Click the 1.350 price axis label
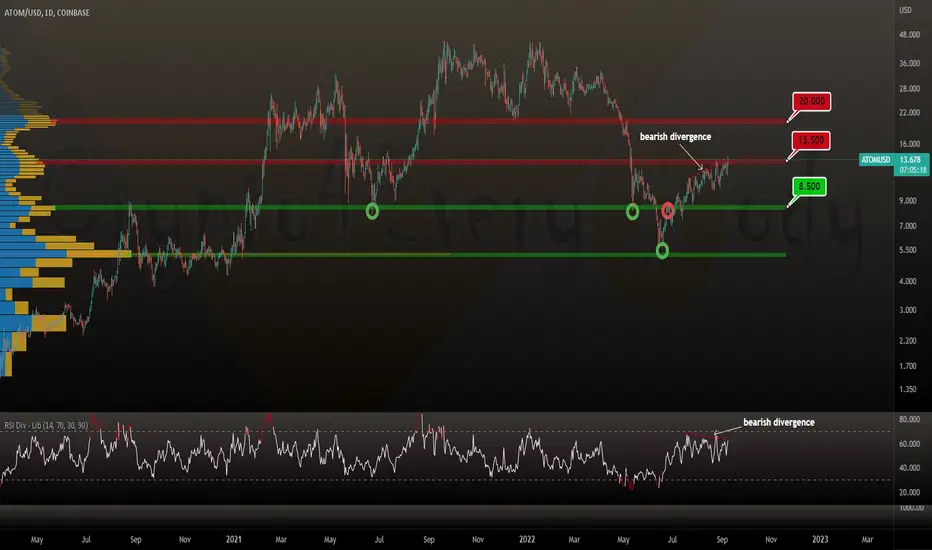 click(x=908, y=389)
